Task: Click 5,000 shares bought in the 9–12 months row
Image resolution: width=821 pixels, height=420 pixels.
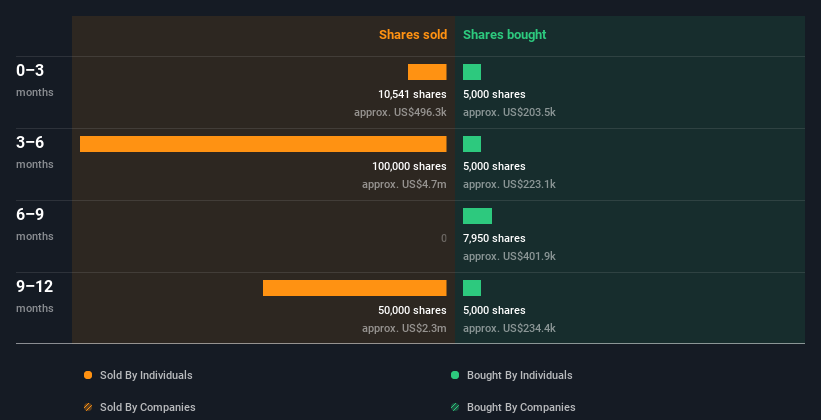Action: pos(494,310)
